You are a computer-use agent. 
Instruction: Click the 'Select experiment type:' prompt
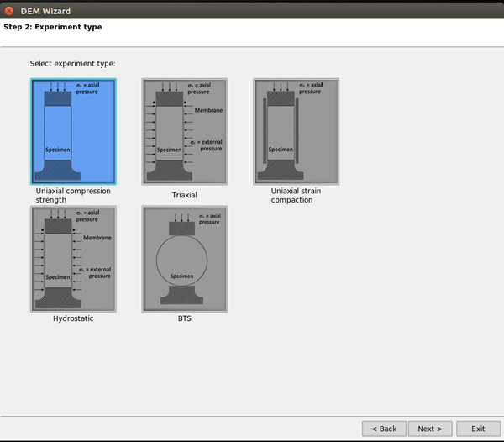tap(72, 64)
